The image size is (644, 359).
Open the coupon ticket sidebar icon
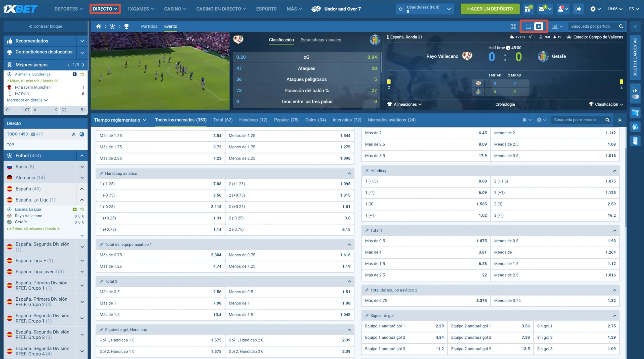[x=635, y=113]
